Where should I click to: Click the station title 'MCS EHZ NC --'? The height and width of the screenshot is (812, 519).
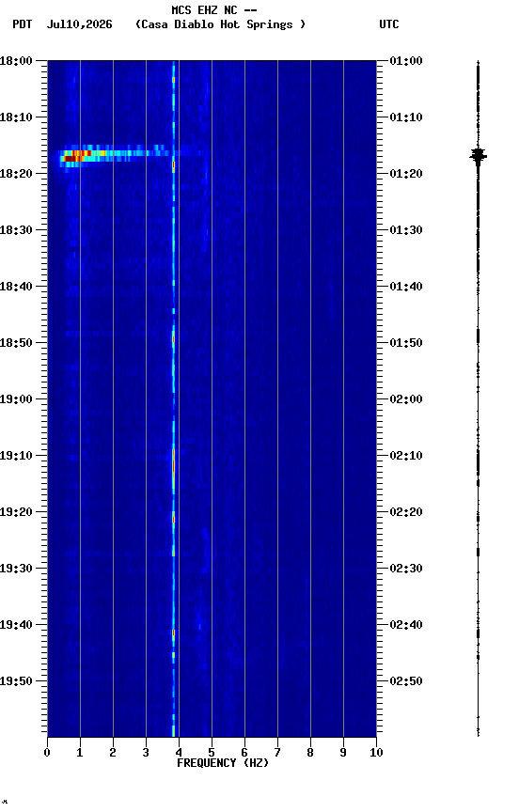[x=214, y=9]
